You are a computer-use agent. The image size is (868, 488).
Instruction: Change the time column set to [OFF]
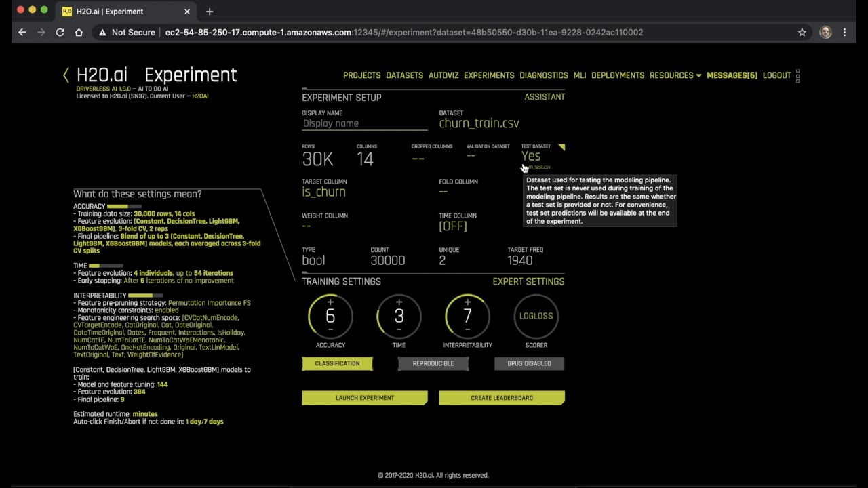click(453, 226)
